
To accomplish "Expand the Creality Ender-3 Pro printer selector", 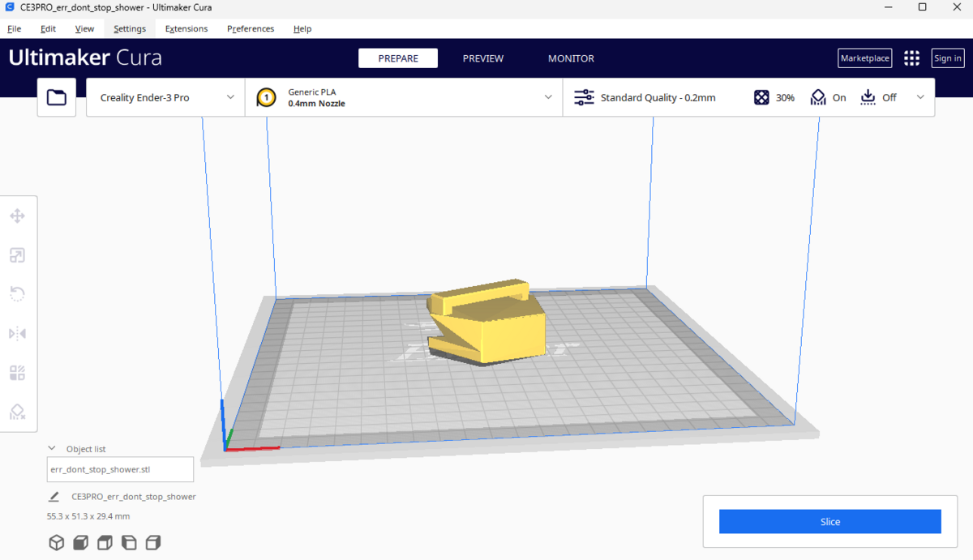I will pos(165,97).
